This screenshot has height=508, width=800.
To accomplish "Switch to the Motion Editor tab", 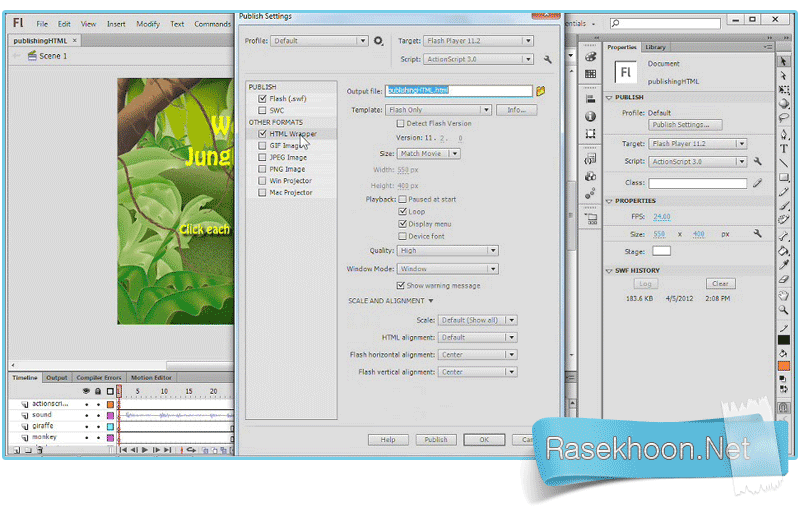I will [151, 377].
